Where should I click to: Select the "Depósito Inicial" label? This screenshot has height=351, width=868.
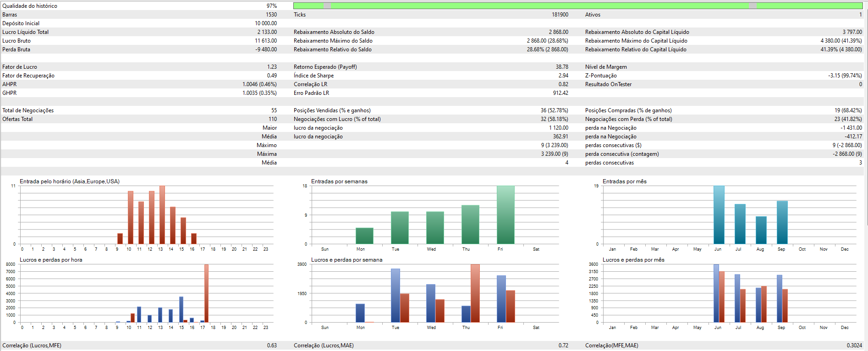[x=21, y=23]
